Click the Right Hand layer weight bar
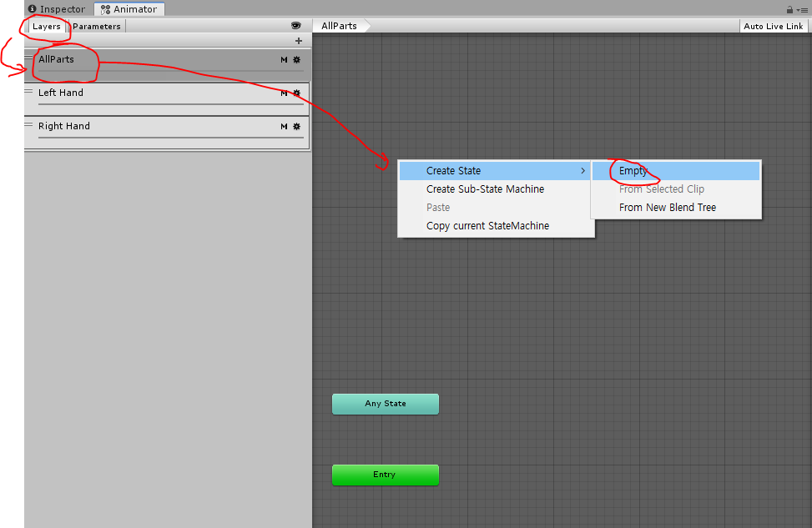This screenshot has width=812, height=528. click(171, 137)
